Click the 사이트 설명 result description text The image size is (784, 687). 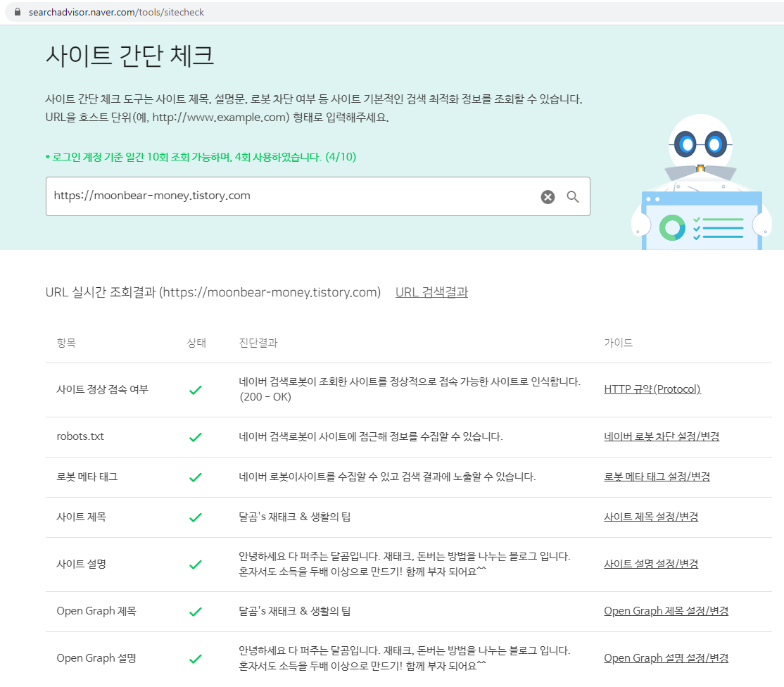(404, 564)
